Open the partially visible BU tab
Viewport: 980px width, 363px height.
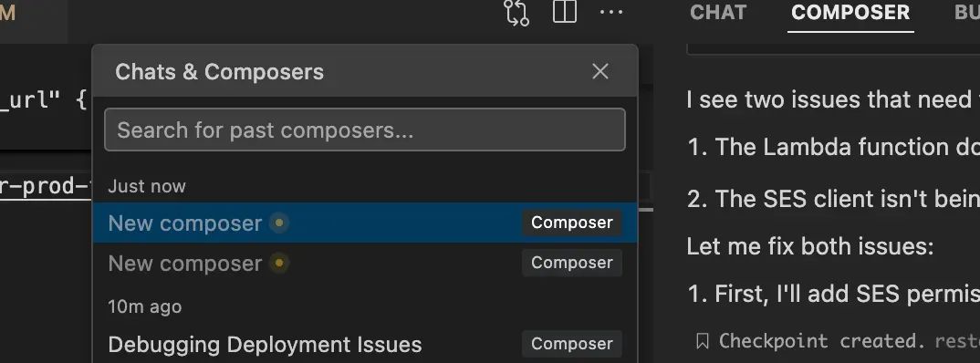pos(967,13)
